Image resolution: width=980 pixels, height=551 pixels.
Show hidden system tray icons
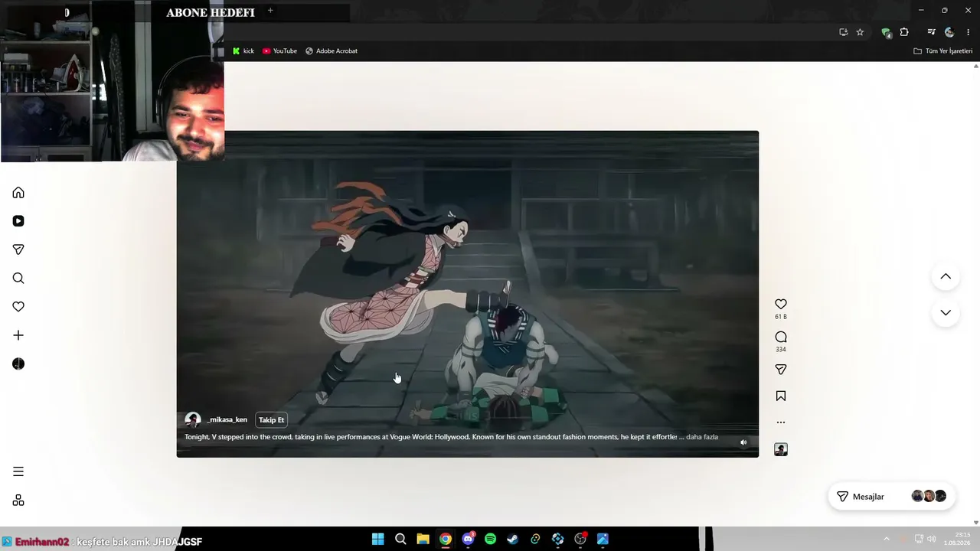[887, 539]
